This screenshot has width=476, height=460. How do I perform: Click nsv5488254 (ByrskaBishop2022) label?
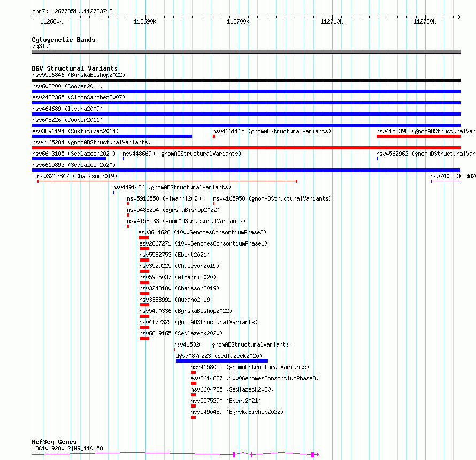click(173, 210)
